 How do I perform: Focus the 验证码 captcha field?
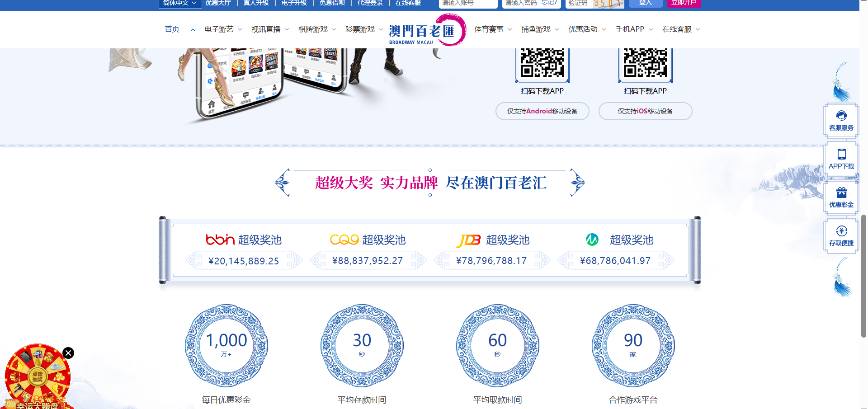tap(579, 4)
